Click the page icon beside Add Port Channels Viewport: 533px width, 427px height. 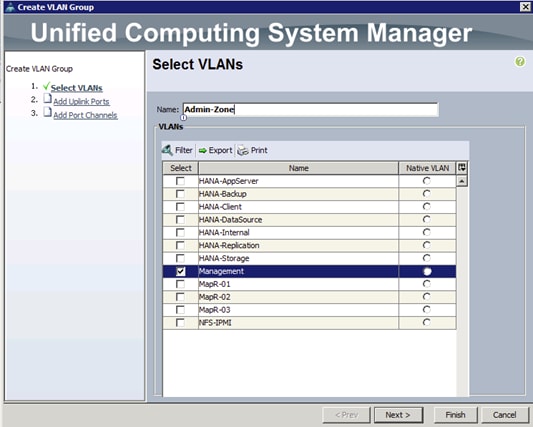47,112
